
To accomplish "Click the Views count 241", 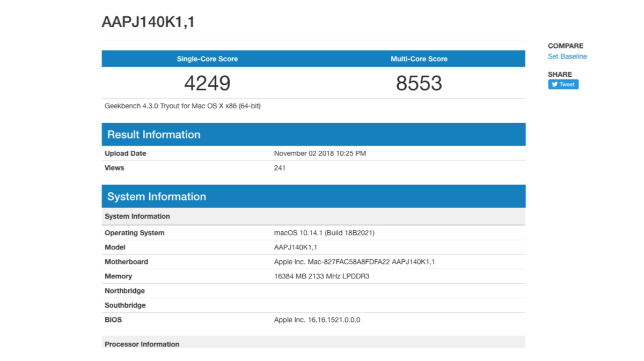I will [x=280, y=168].
